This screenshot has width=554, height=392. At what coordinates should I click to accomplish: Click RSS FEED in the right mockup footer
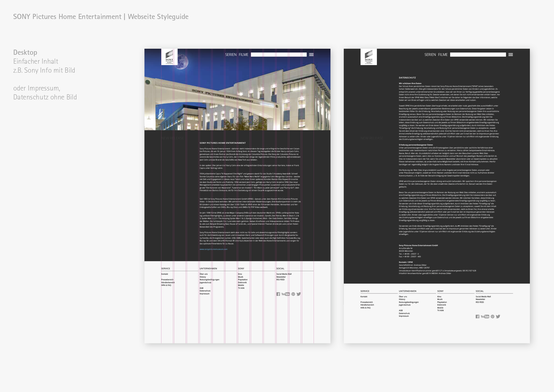480,302
